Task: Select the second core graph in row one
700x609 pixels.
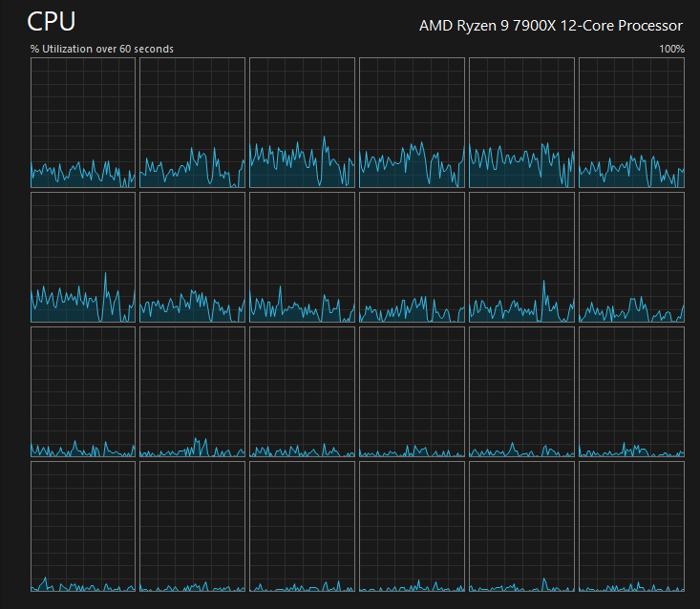Action: (192, 123)
